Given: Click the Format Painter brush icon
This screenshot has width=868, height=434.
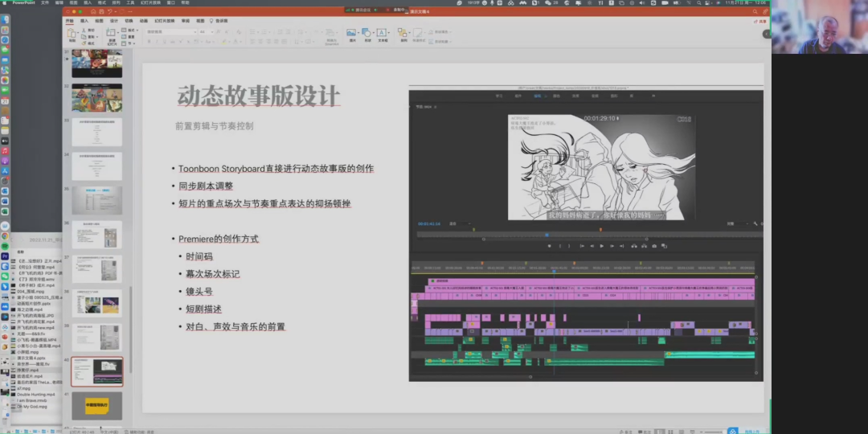Looking at the screenshot, I should click(84, 43).
